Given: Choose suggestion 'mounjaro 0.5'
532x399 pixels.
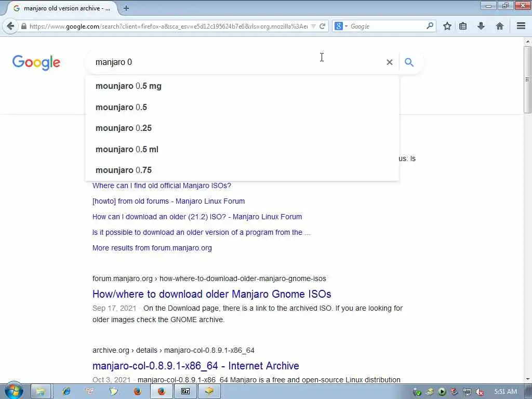Looking at the screenshot, I should [242, 107].
